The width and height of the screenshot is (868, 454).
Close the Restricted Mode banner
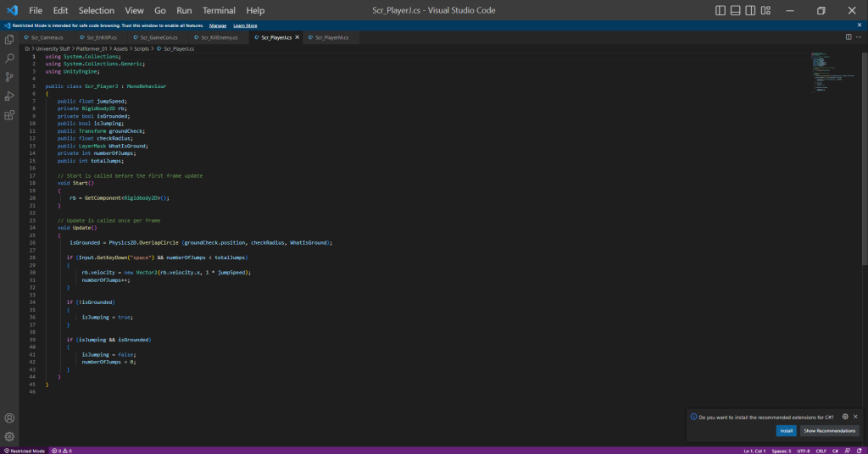[860, 25]
